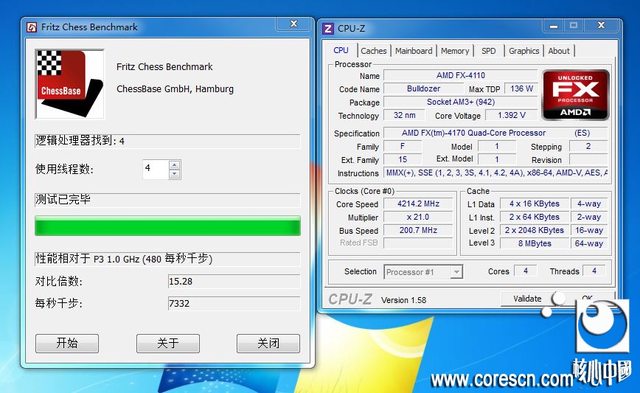Go to the SPD tab
This screenshot has height=393, width=640.
(x=489, y=51)
